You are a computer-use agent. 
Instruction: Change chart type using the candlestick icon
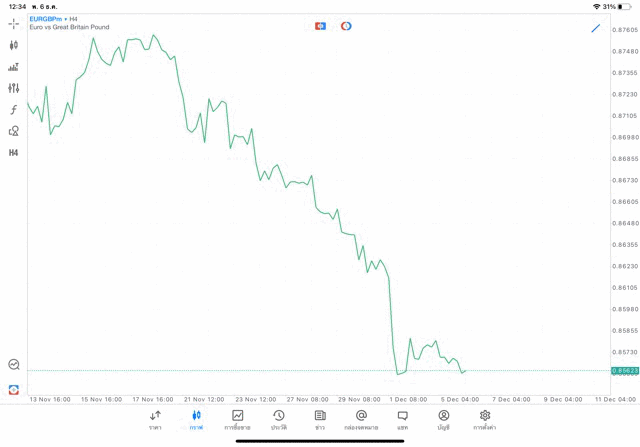click(13, 45)
